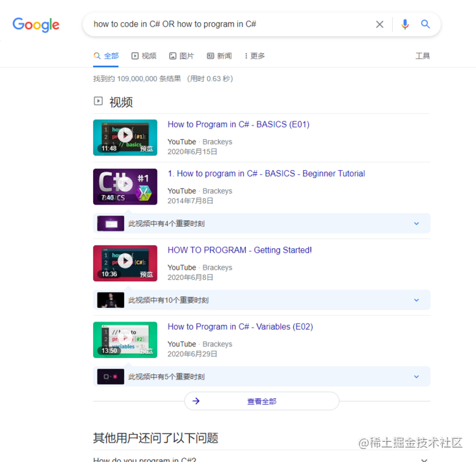
Task: Select the 全部 tab
Action: (x=105, y=56)
